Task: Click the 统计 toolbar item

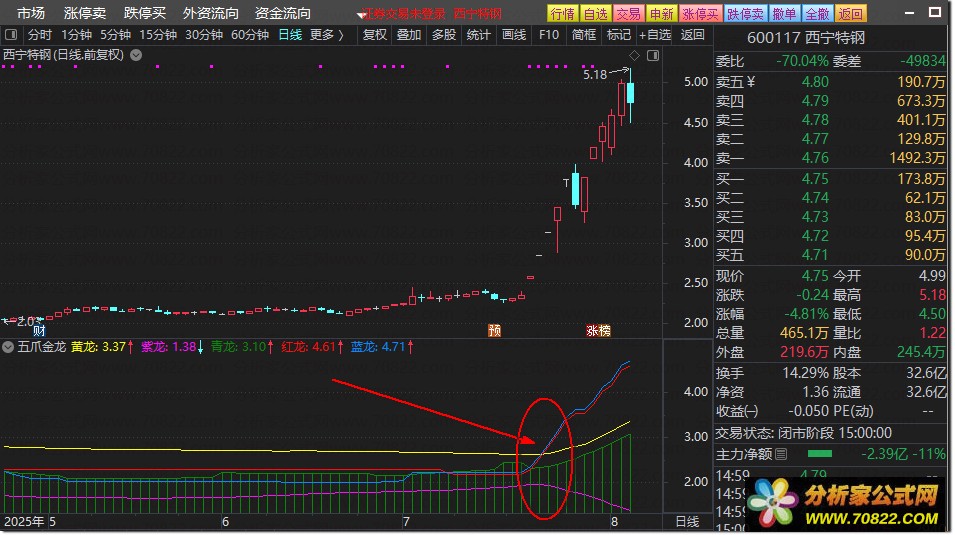Action: click(478, 35)
